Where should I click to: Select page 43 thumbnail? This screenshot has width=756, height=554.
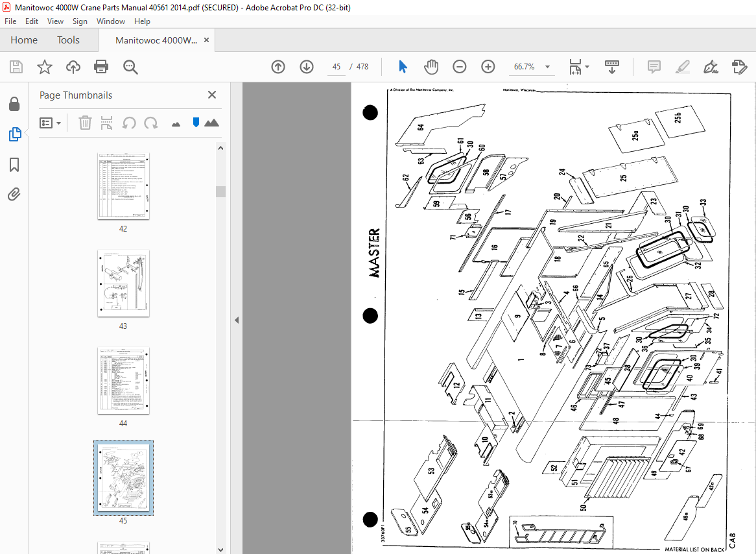123,283
